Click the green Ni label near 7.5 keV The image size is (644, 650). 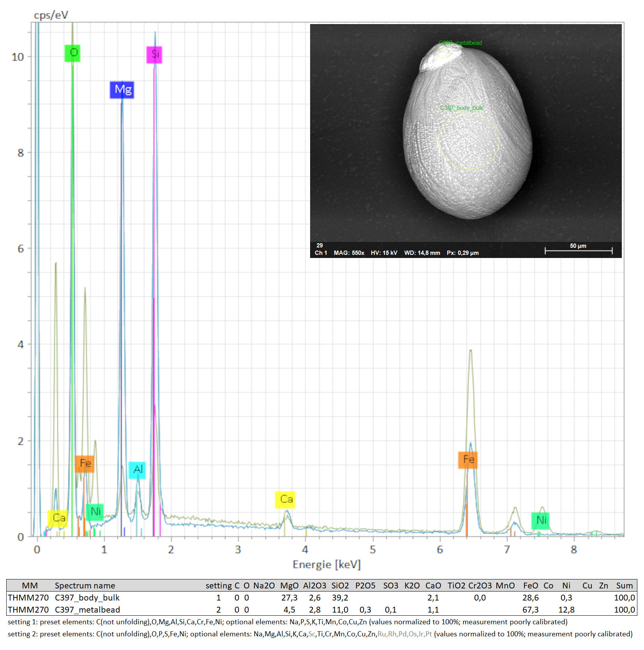(540, 521)
